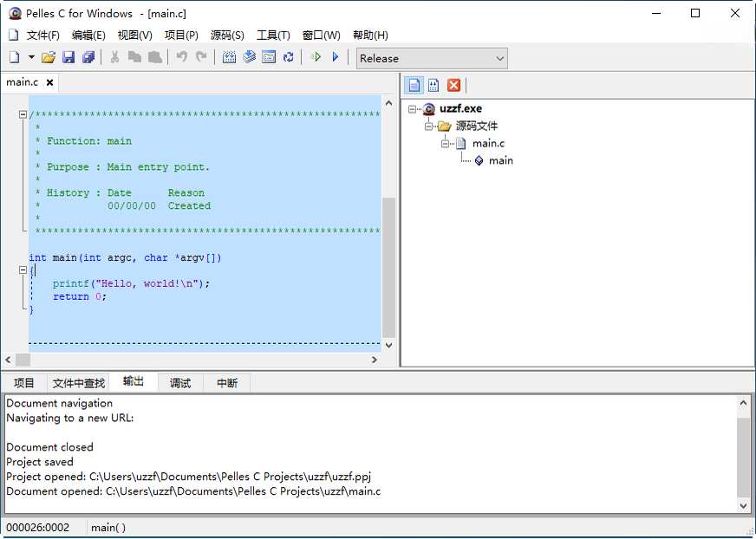Open the 帮助(H) menu

[x=370, y=36]
